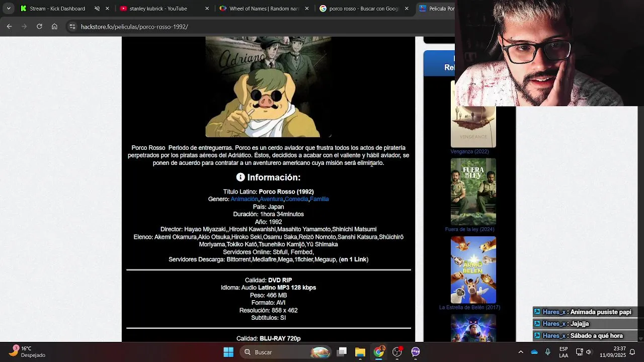
Task: Click the 'Calidad: BLU-RAY 720p' text
Action: click(x=268, y=338)
